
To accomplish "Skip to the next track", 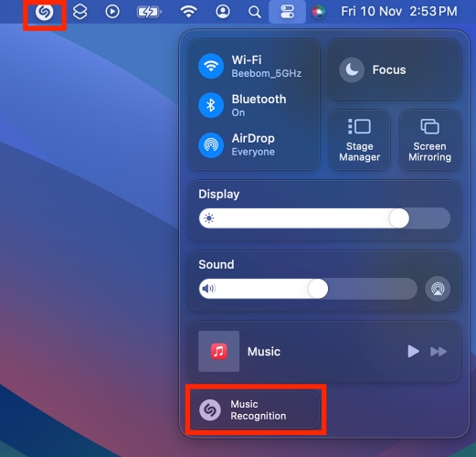I will point(439,352).
